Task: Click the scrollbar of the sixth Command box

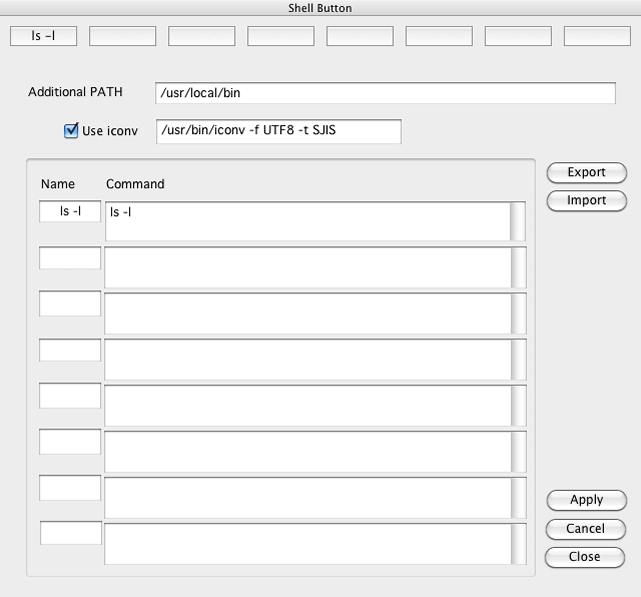Action: 519,452
